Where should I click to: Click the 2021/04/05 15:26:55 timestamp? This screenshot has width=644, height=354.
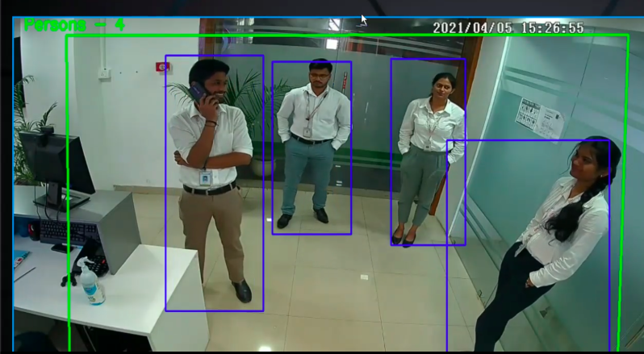click(508, 28)
